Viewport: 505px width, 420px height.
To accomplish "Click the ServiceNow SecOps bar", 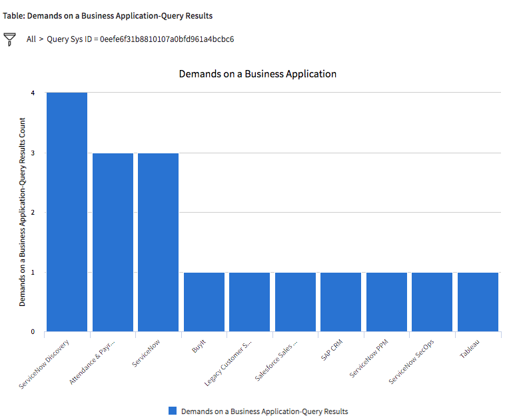I will pos(432,302).
